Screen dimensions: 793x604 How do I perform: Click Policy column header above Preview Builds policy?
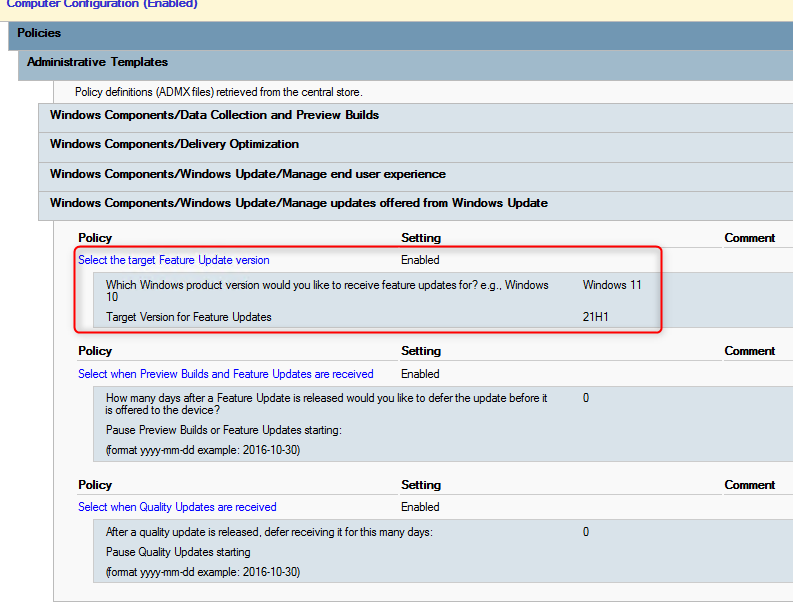coord(95,351)
